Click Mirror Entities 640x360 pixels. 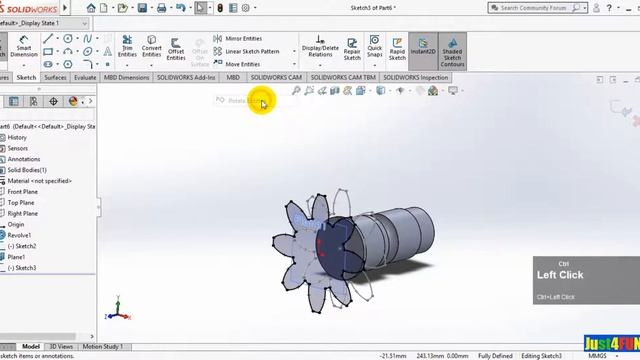(x=238, y=39)
